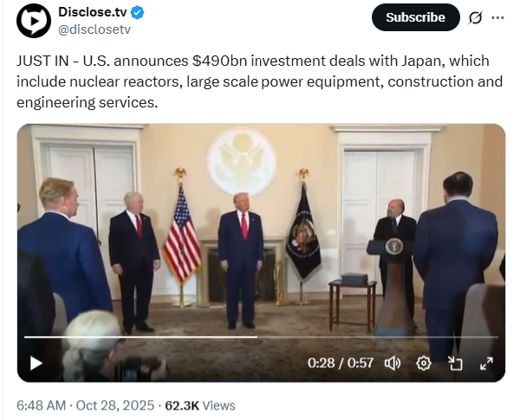Viewport: 520px width, 420px height.
Task: Play the video
Action: (36, 363)
